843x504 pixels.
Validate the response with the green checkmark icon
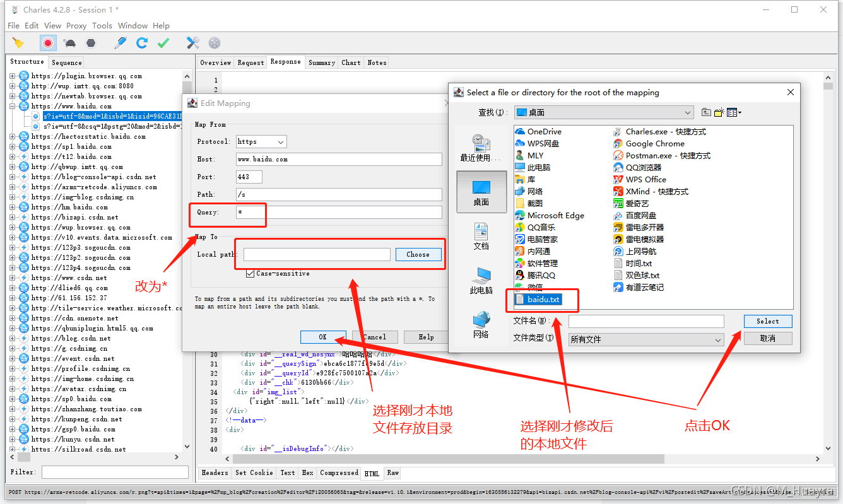[x=163, y=43]
